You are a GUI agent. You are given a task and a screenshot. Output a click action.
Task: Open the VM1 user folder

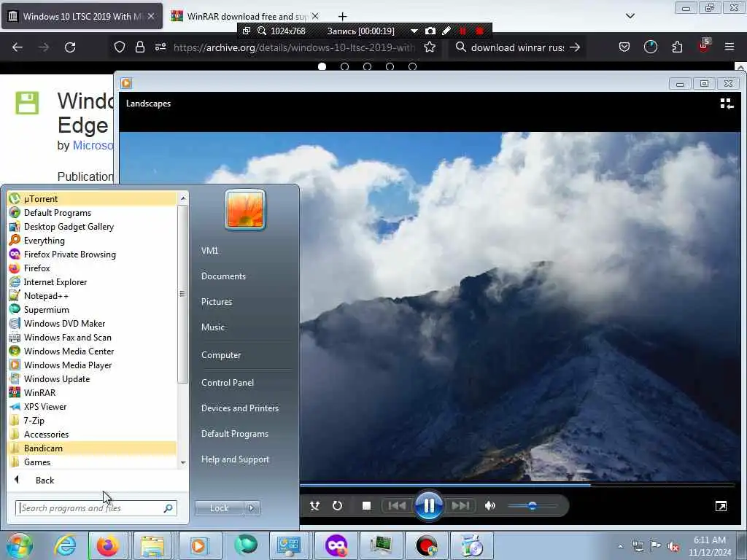coord(209,251)
